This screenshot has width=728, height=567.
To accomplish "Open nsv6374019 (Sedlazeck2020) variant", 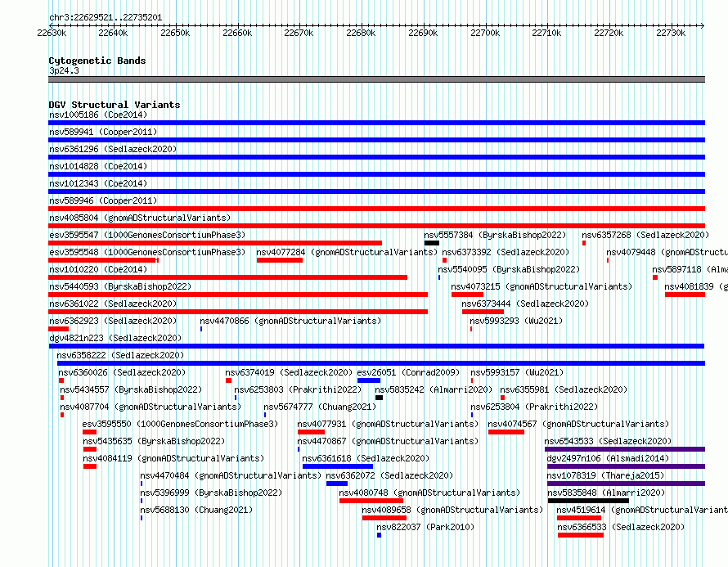I will point(289,372).
